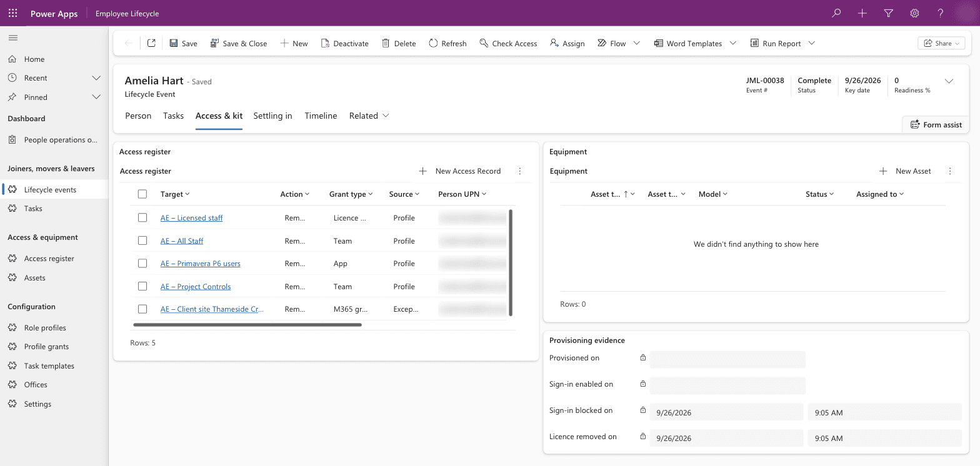This screenshot has width=980, height=466.
Task: Click Save & Close in command bar
Action: tap(239, 43)
